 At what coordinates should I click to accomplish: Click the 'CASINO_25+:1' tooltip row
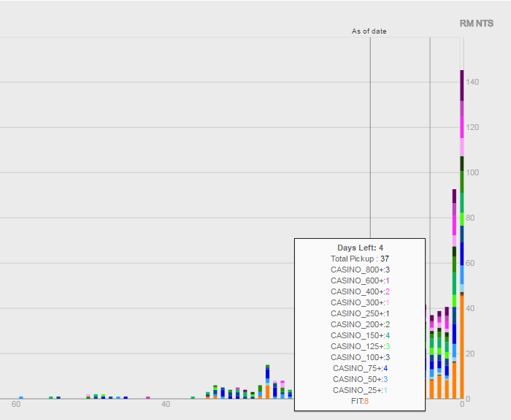click(360, 390)
